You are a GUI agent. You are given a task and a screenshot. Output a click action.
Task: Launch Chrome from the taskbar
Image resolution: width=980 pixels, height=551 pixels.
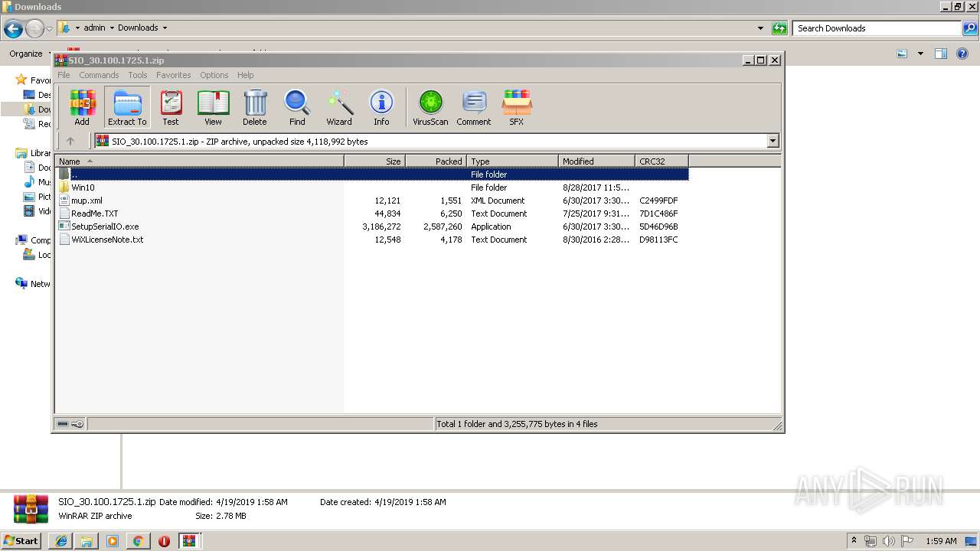[138, 541]
